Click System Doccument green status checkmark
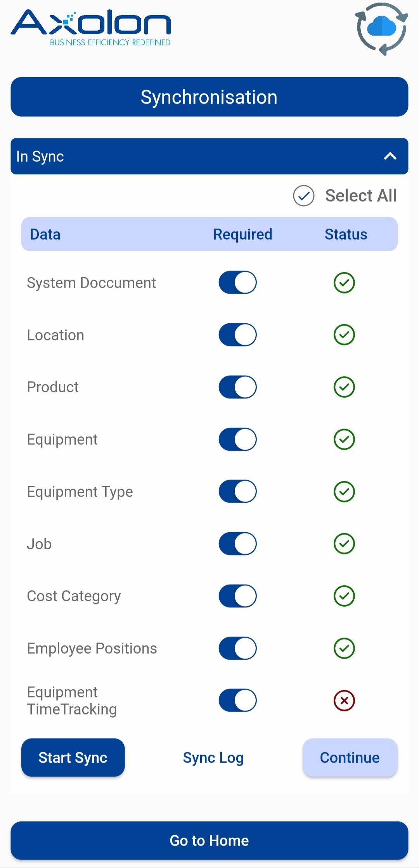Image resolution: width=419 pixels, height=868 pixels. [344, 283]
